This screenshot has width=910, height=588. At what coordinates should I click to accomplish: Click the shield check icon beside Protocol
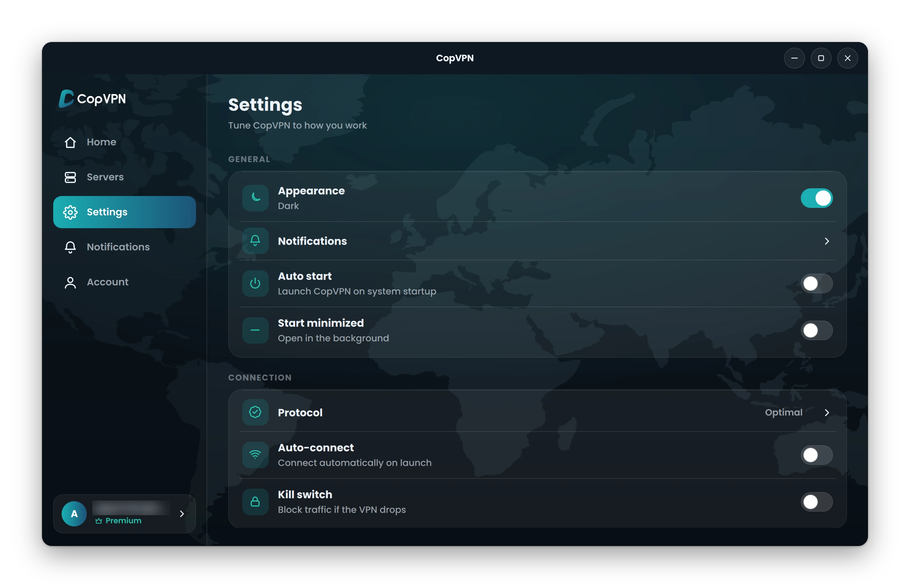(x=255, y=412)
